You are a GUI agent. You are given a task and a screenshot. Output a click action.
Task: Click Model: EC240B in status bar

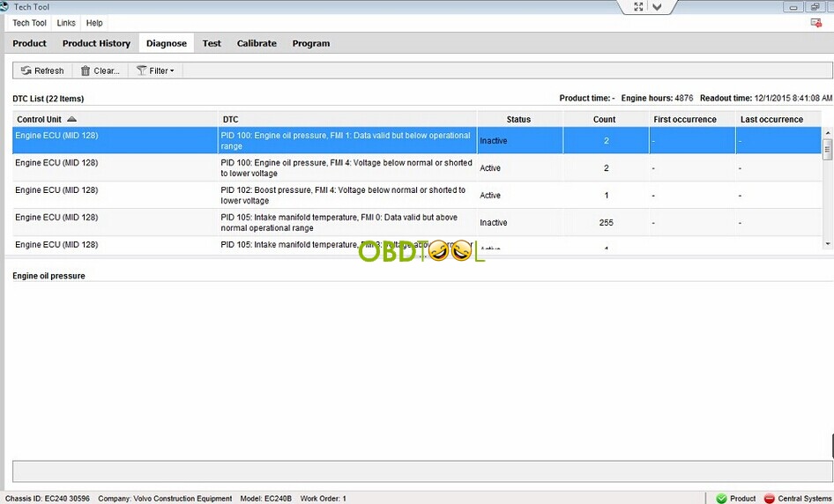[x=266, y=498]
